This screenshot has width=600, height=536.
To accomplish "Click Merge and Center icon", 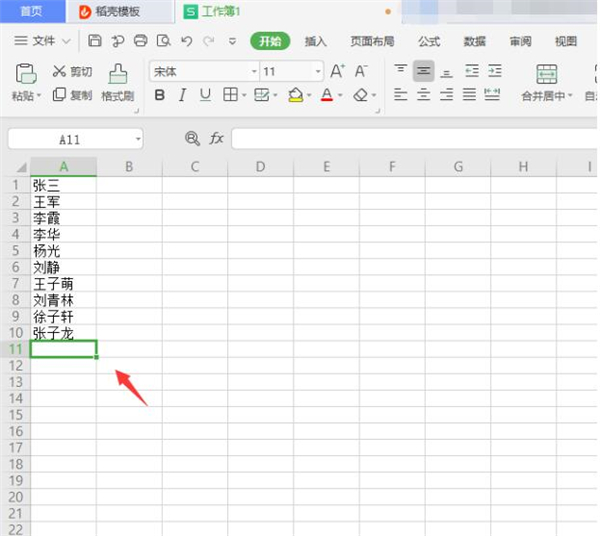I will [546, 74].
